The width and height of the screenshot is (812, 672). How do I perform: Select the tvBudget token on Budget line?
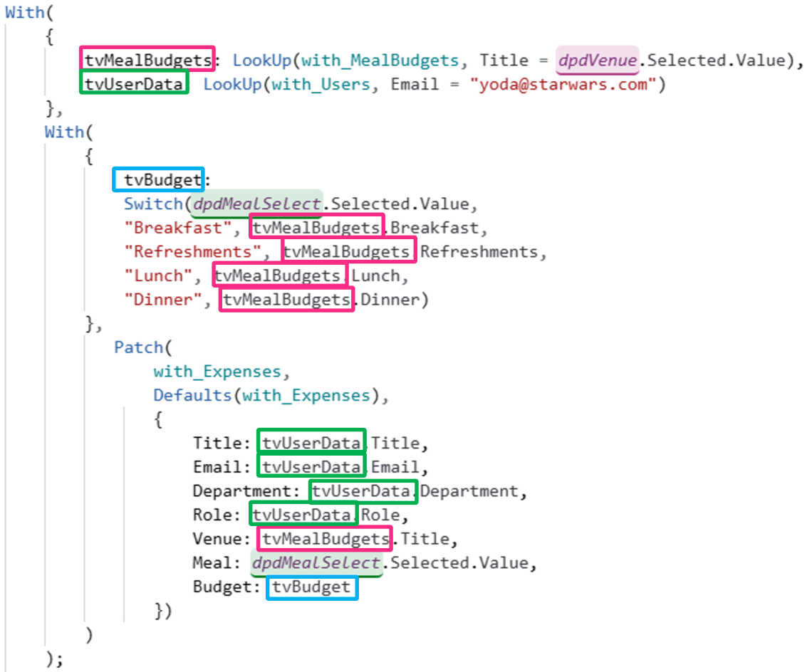(x=311, y=587)
